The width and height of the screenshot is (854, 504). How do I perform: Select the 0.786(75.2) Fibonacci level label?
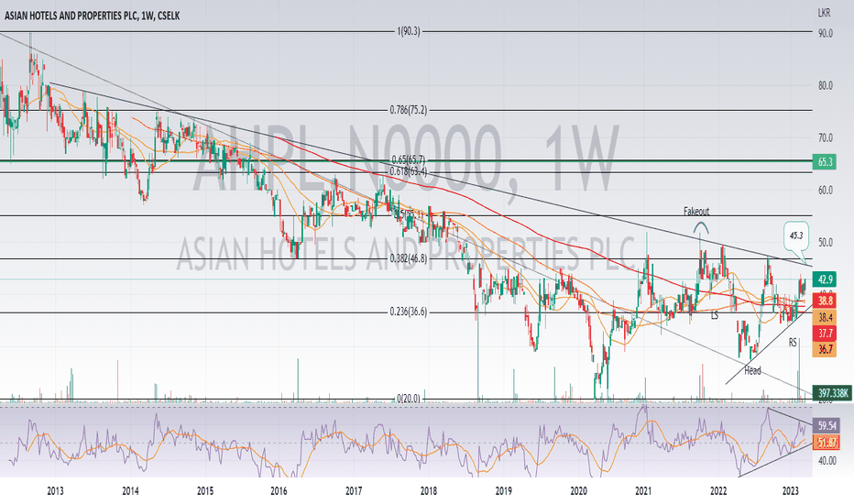(x=409, y=110)
